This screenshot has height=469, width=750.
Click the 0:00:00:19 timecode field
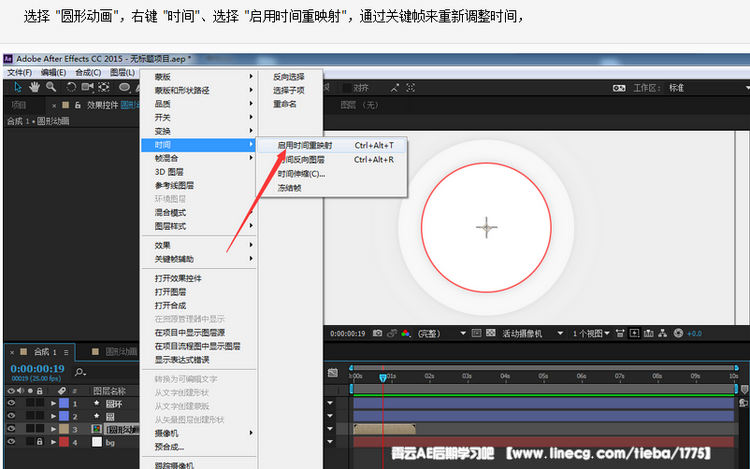37,369
